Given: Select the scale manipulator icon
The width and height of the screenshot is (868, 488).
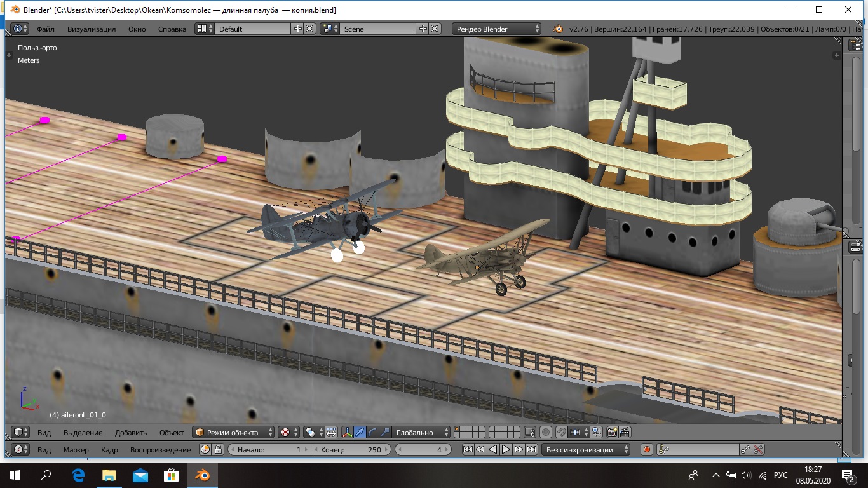Looking at the screenshot, I should 384,432.
